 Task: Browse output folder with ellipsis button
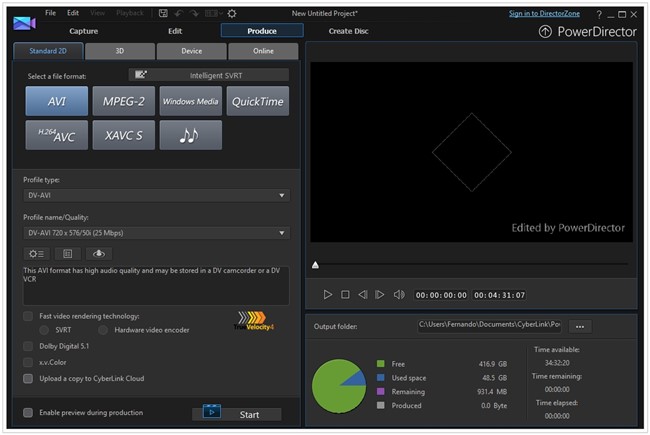[x=580, y=327]
